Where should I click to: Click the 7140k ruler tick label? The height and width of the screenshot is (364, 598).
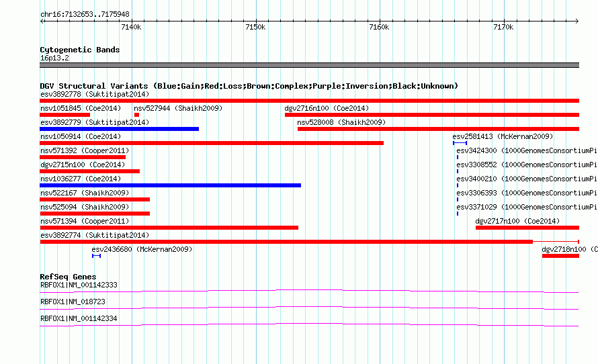click(x=131, y=27)
